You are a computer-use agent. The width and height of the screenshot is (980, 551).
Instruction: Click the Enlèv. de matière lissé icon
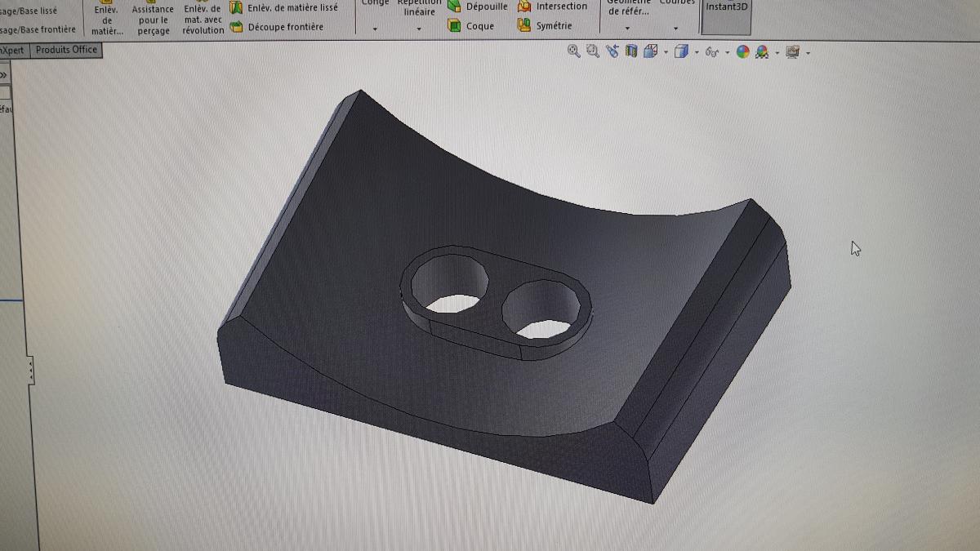point(236,7)
